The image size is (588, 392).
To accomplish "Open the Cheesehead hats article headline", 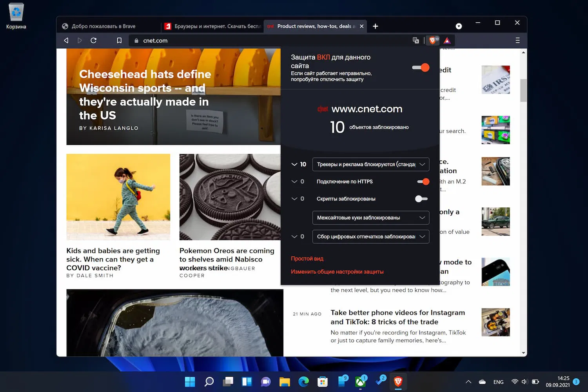I will coord(145,95).
